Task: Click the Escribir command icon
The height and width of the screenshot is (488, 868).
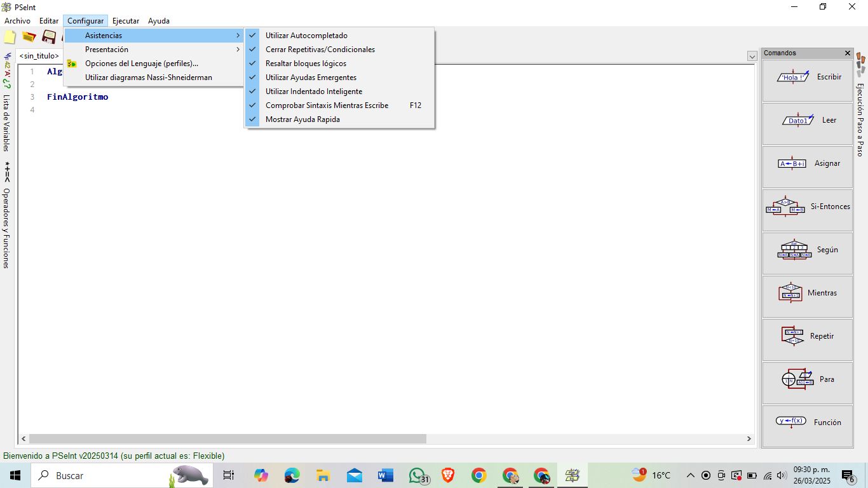Action: tap(807, 78)
